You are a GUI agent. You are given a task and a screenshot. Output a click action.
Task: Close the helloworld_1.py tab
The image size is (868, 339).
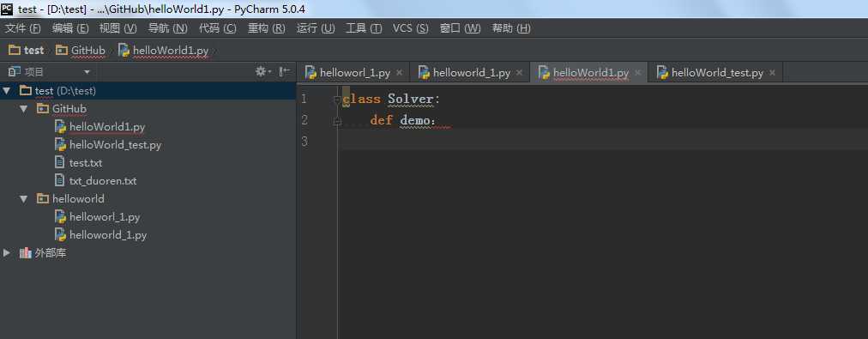[519, 73]
